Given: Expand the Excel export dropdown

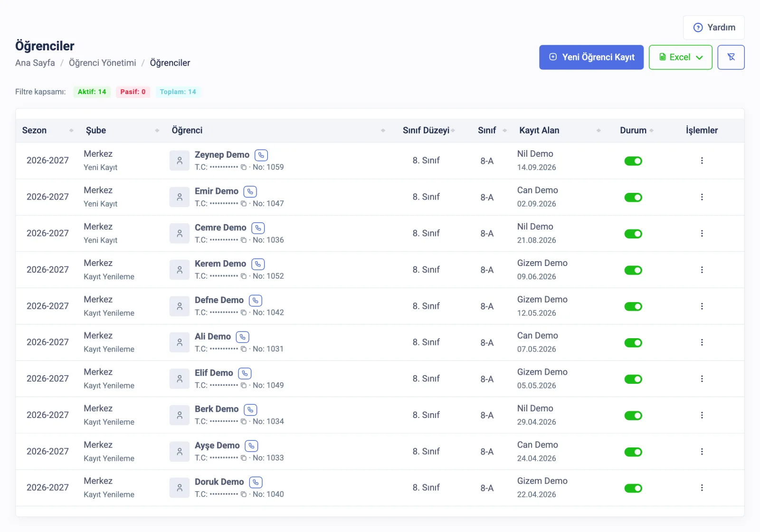Looking at the screenshot, I should 680,57.
